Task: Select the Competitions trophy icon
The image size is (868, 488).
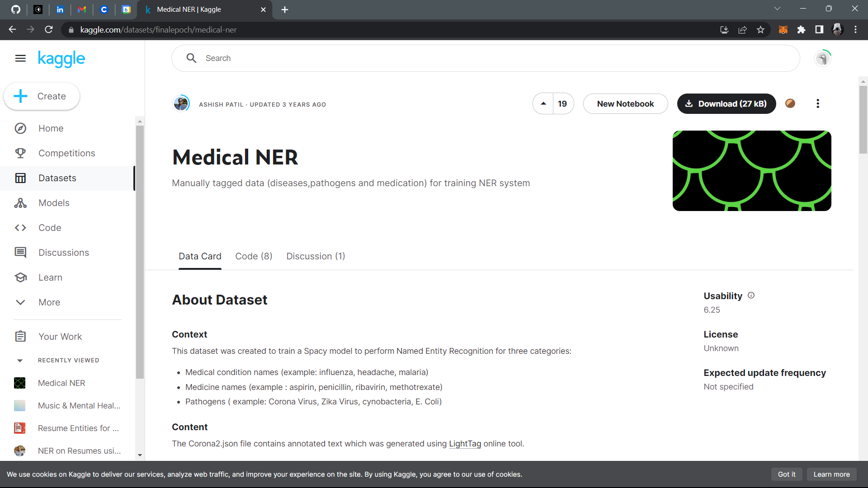Action: point(21,153)
